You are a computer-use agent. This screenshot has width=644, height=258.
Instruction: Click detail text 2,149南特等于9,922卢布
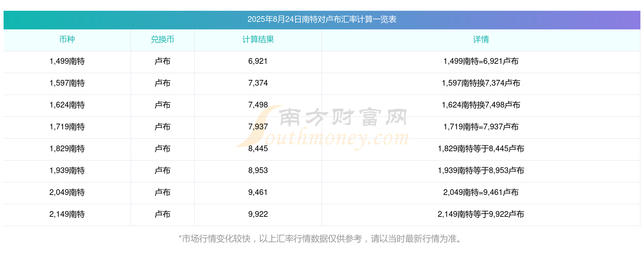point(481,214)
